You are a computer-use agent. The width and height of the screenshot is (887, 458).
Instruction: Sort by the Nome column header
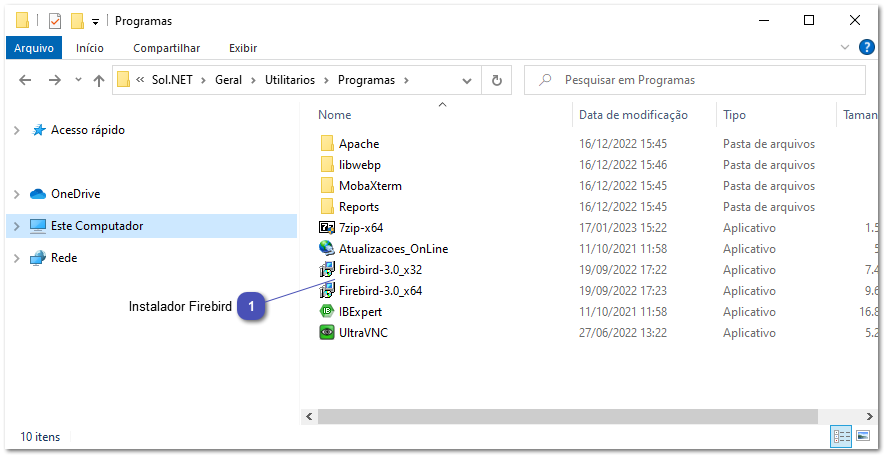(335, 115)
